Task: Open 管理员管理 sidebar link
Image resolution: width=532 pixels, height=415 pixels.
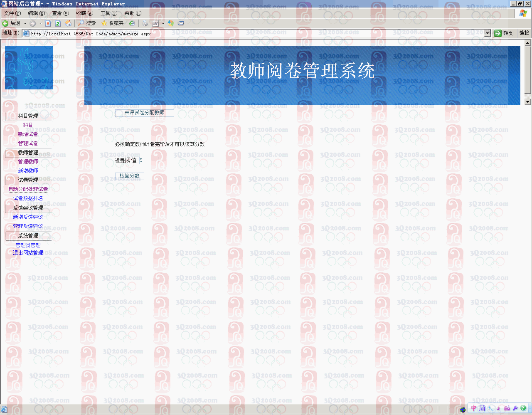Action: point(28,245)
